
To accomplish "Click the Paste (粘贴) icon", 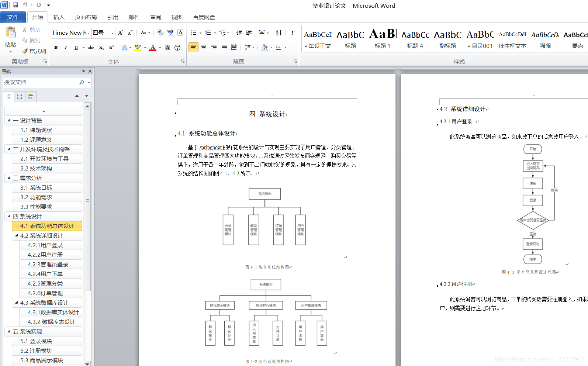I will click(10, 32).
